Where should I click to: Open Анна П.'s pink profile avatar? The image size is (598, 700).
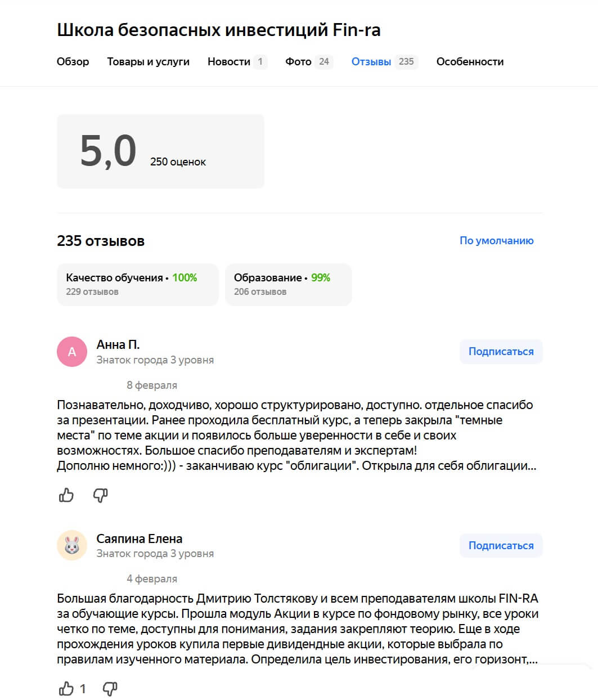pyautogui.click(x=72, y=352)
